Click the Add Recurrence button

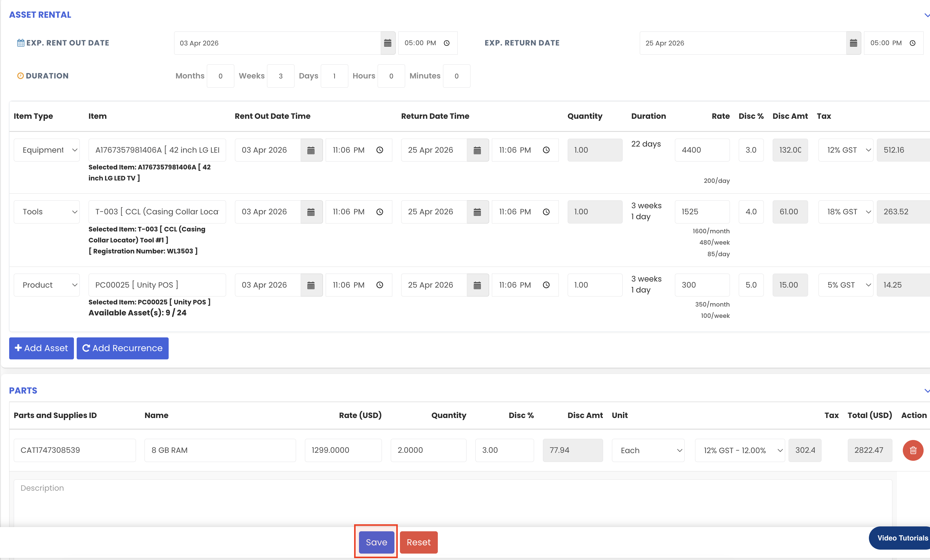click(x=123, y=348)
